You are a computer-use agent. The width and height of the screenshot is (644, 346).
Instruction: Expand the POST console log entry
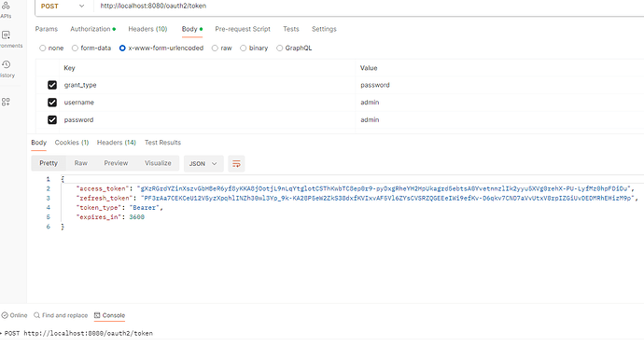coord(1,333)
